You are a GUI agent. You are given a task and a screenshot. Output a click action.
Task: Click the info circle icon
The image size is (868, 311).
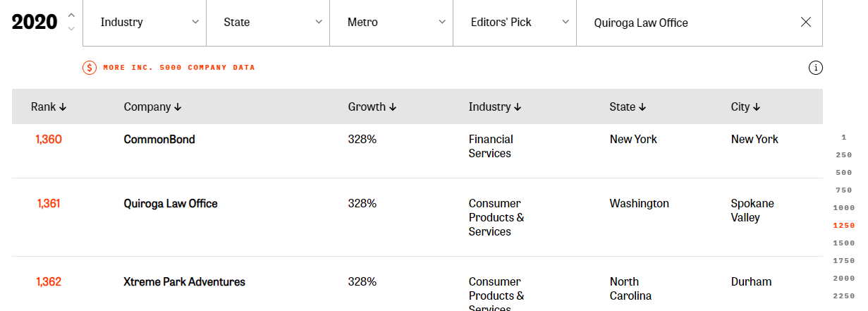pos(816,68)
